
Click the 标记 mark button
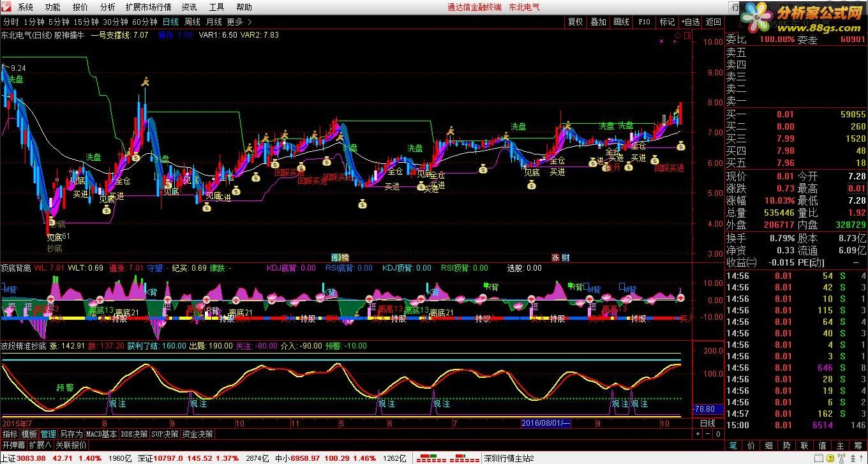point(667,22)
